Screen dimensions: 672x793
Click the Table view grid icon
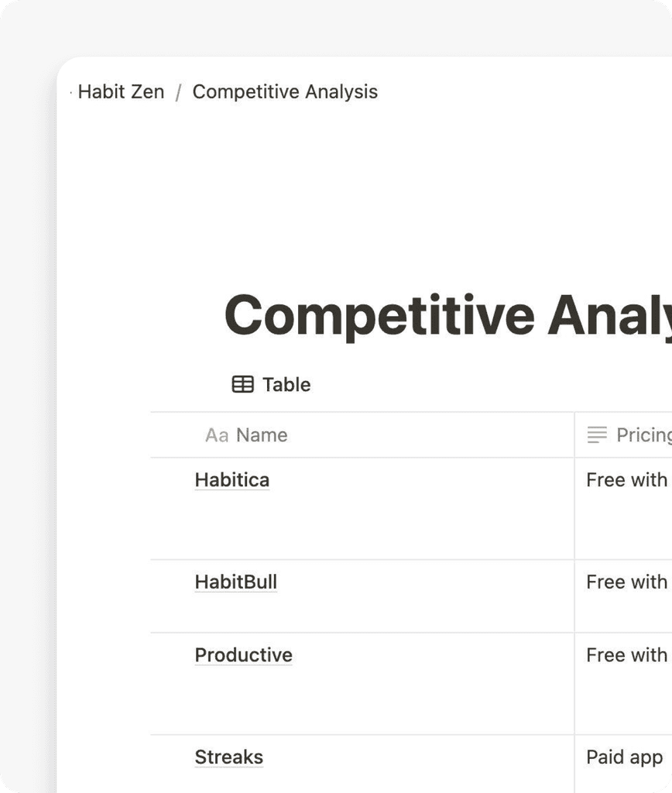coord(241,383)
